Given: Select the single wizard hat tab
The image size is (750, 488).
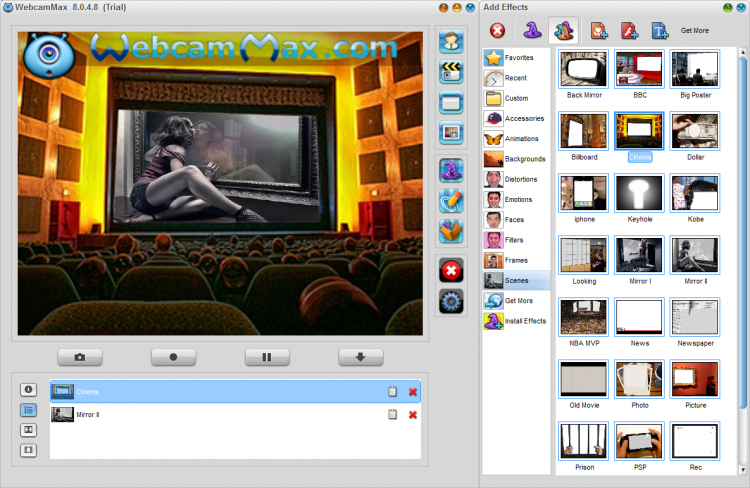Looking at the screenshot, I should 532,31.
